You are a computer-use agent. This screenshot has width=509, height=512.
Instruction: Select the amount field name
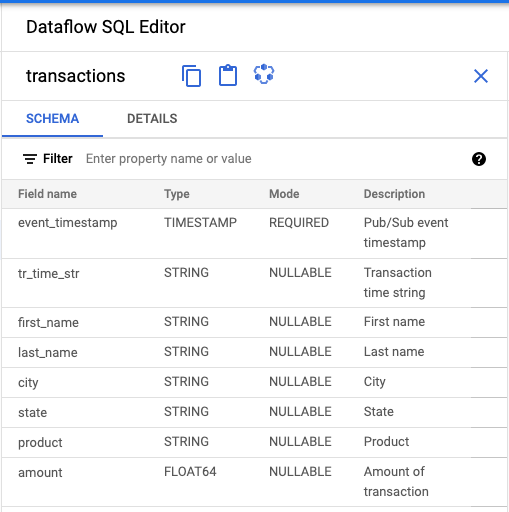point(40,473)
